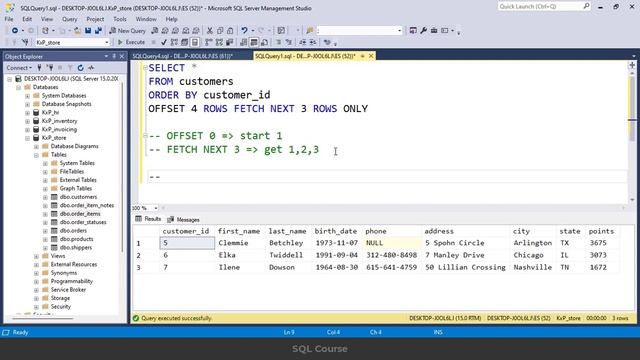The height and width of the screenshot is (360, 640).
Task: Click the NULL phone cell
Action: [x=391, y=243]
